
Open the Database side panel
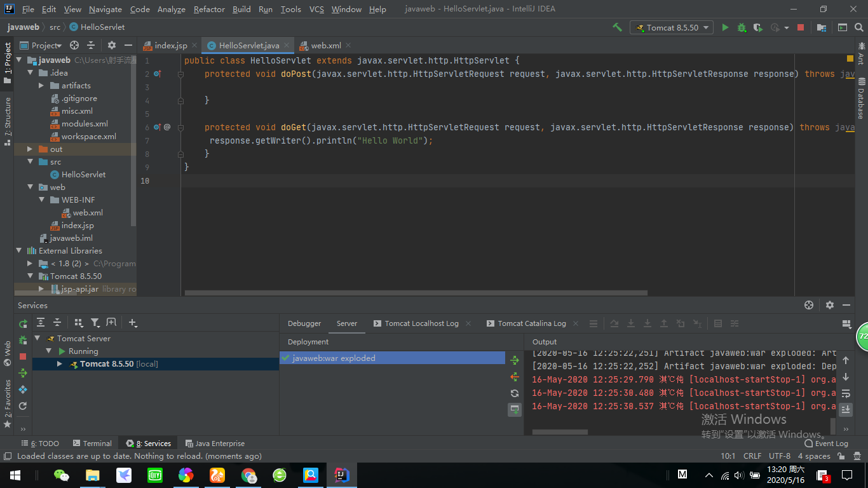[861, 98]
